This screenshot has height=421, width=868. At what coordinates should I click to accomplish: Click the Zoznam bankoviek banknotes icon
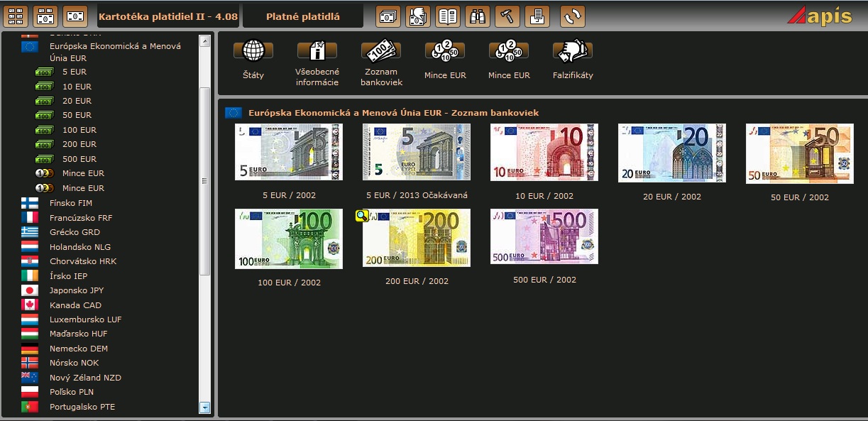pyautogui.click(x=381, y=52)
